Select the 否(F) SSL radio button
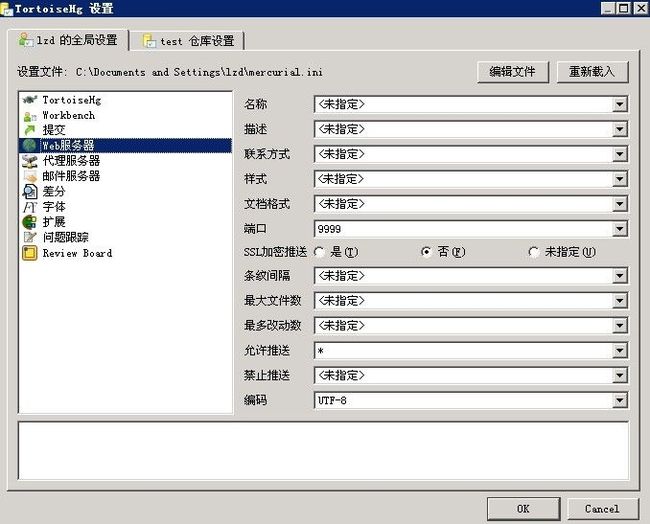The height and width of the screenshot is (524, 650). click(x=426, y=252)
